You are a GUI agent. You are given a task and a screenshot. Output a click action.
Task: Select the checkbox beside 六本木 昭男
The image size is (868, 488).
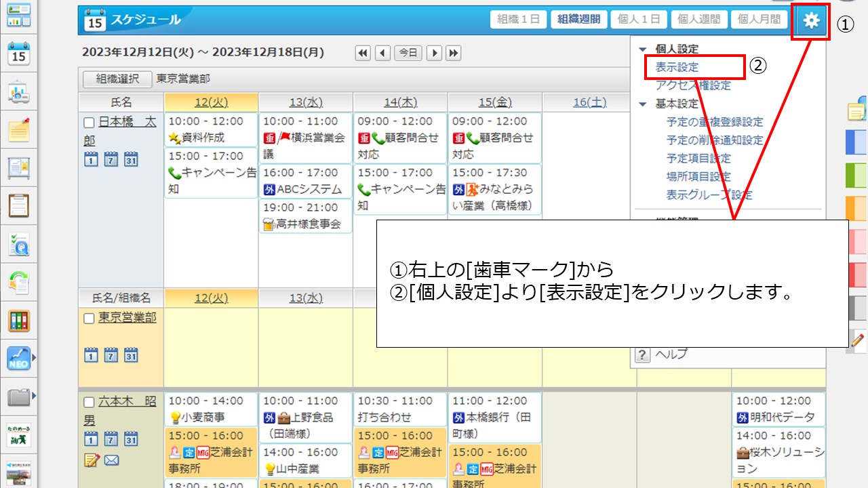coord(89,402)
